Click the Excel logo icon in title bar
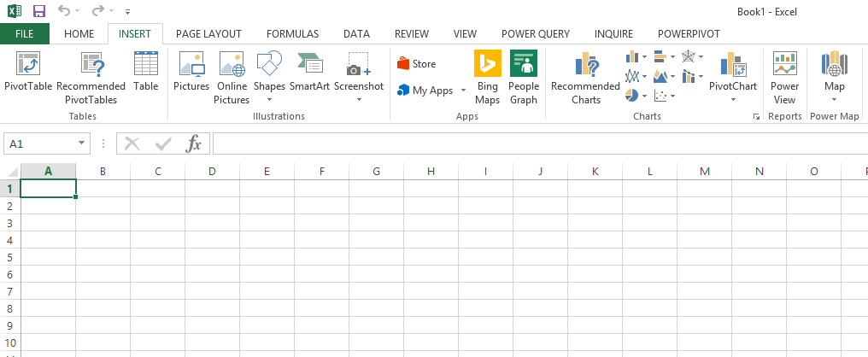868x357 pixels. (15, 10)
